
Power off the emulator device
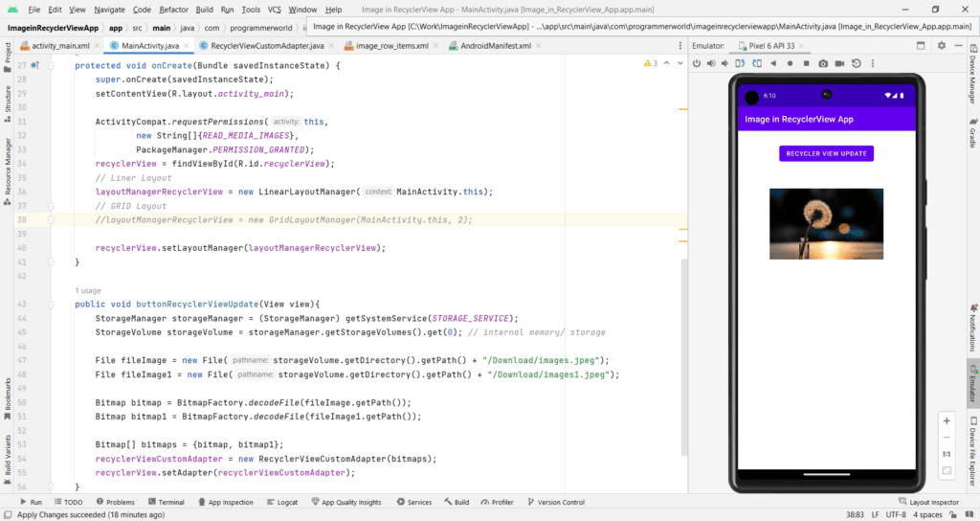pos(697,63)
